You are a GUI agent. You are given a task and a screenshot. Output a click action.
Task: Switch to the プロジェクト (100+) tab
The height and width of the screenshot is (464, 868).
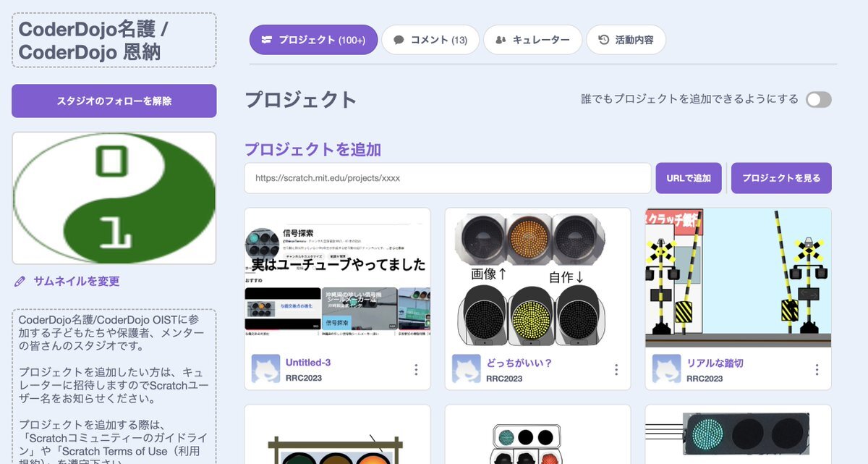(x=313, y=40)
